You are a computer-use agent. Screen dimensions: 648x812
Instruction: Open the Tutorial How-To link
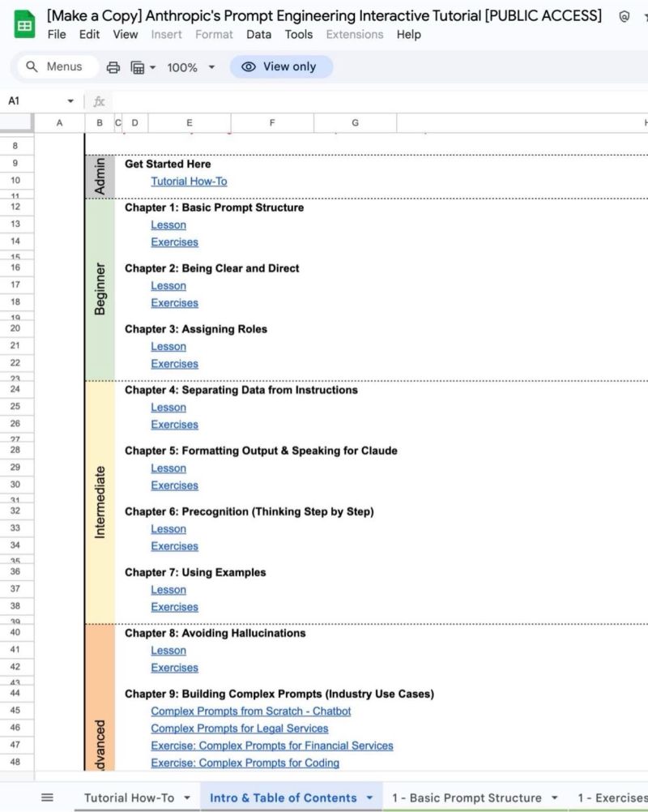click(189, 182)
